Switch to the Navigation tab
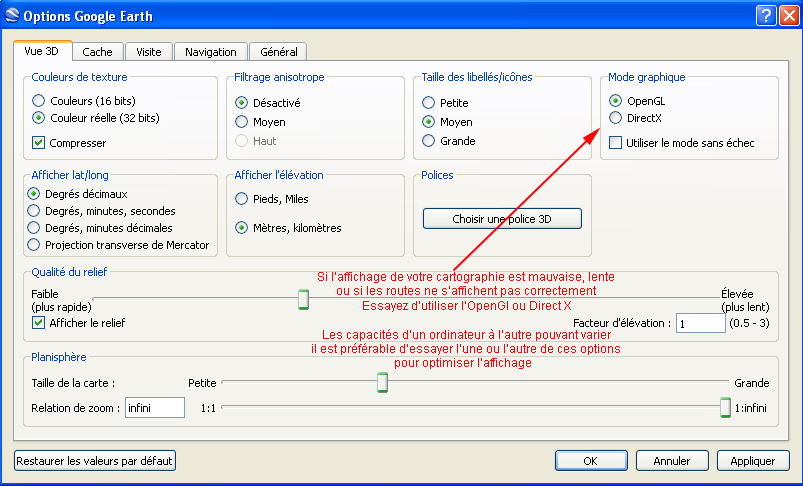803x486 pixels. [210, 52]
